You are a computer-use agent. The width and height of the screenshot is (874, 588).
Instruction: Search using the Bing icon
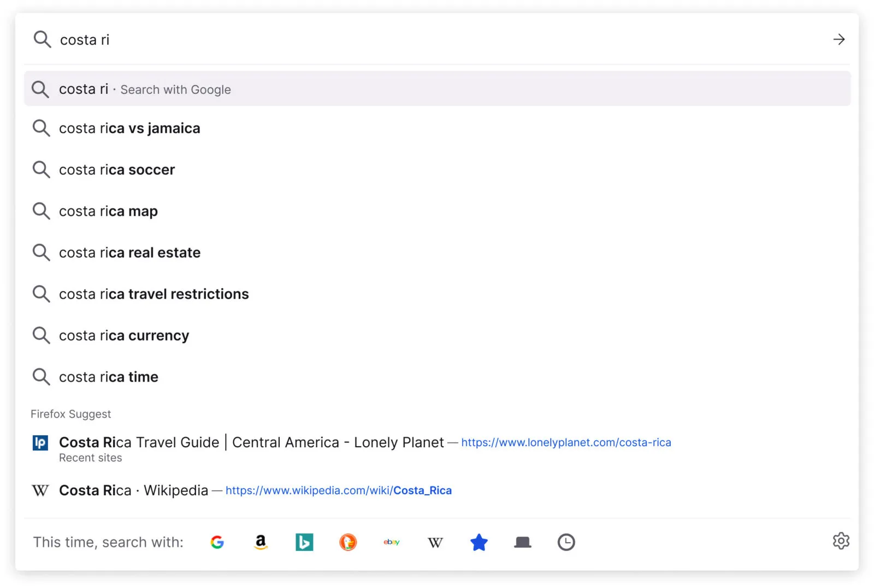pyautogui.click(x=304, y=542)
